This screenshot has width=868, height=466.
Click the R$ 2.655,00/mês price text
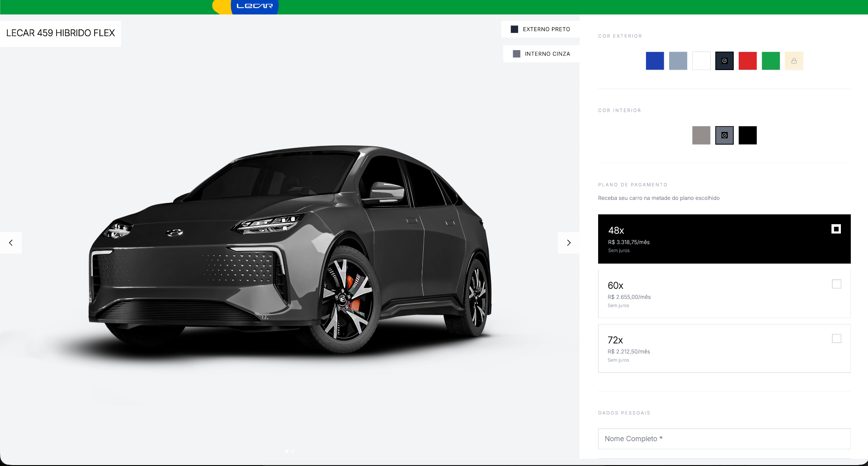629,297
